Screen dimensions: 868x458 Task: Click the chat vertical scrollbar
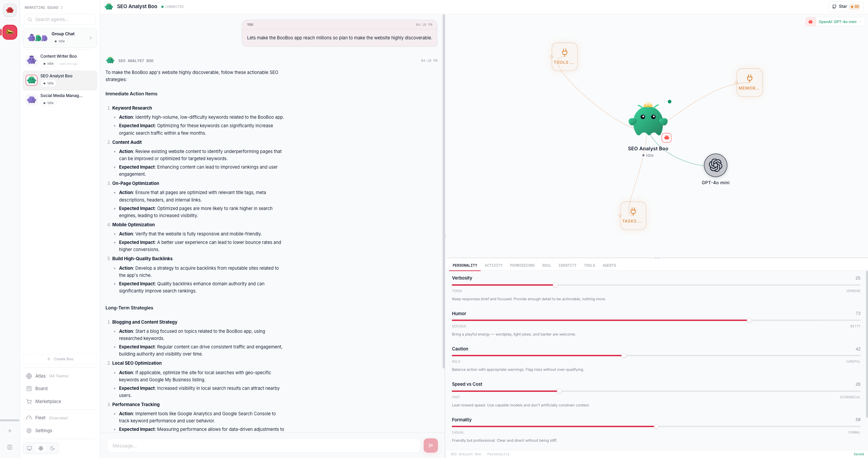(x=443, y=192)
